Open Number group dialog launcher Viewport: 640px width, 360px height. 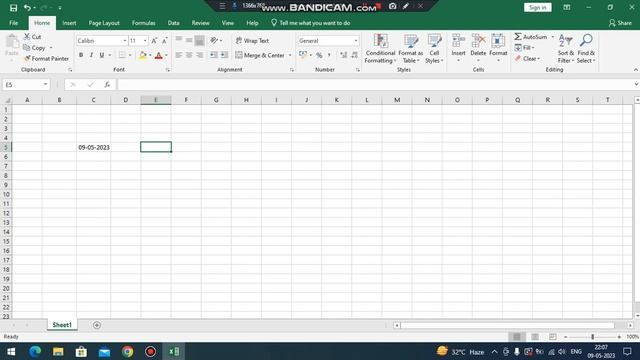click(358, 70)
